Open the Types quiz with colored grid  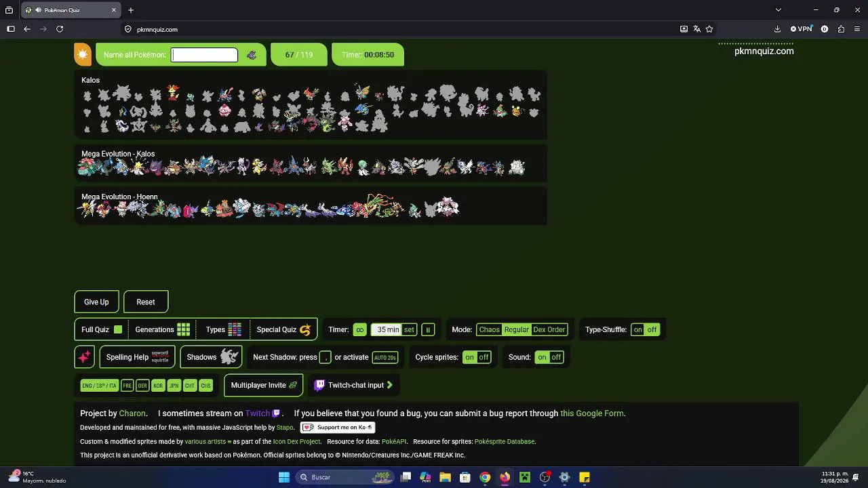click(x=223, y=330)
